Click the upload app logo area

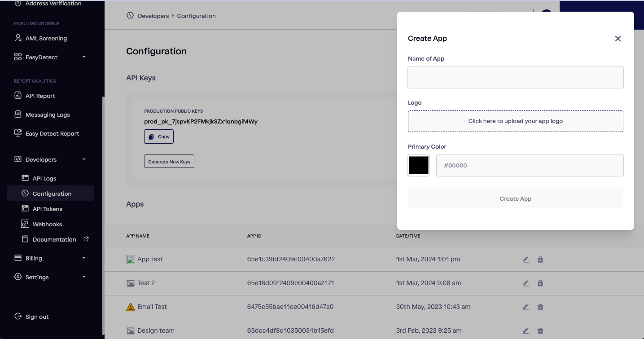pos(516,121)
